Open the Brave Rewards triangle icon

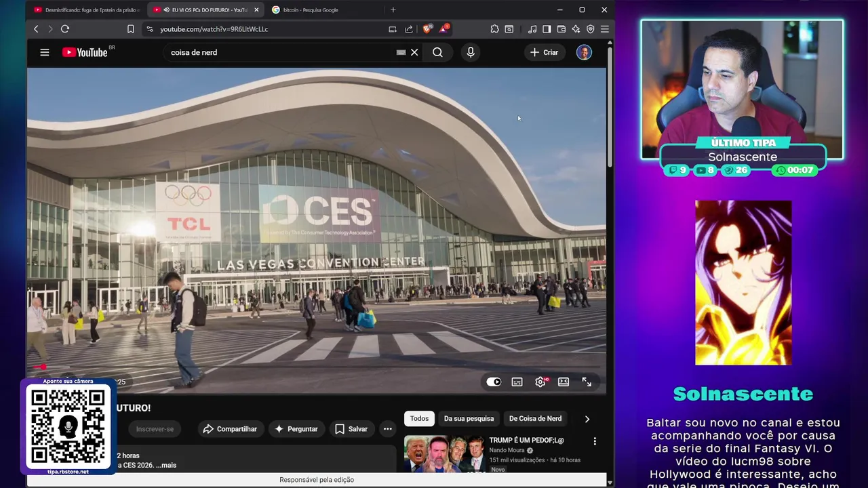coord(443,29)
